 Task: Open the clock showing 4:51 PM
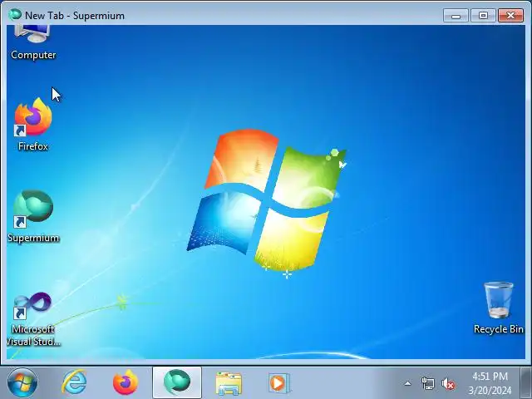point(490,383)
